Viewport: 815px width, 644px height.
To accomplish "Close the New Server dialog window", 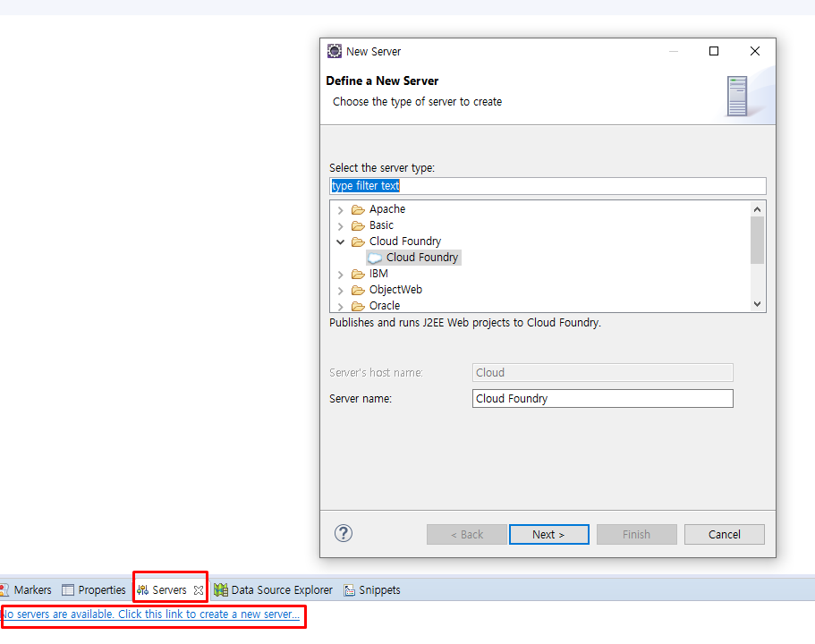I will (755, 51).
